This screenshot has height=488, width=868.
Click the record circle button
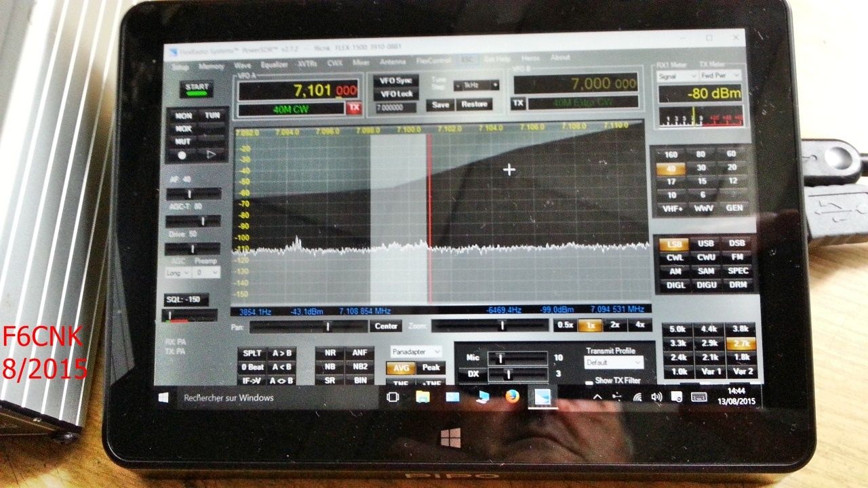(181, 155)
